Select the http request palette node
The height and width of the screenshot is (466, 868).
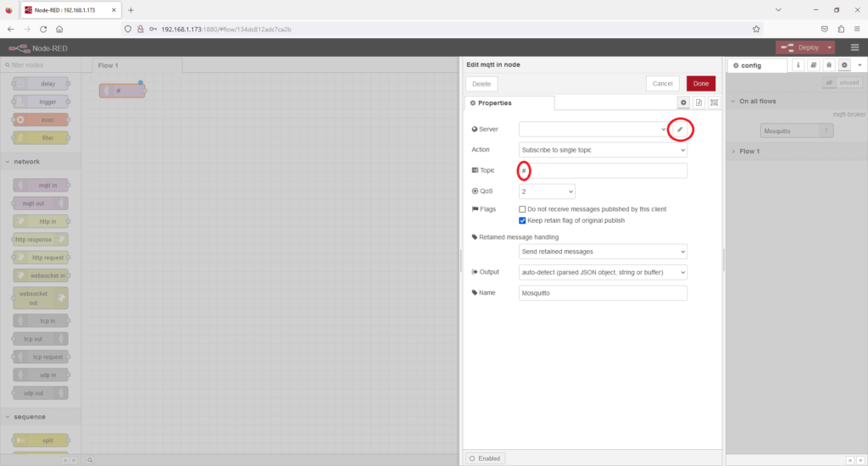42,258
